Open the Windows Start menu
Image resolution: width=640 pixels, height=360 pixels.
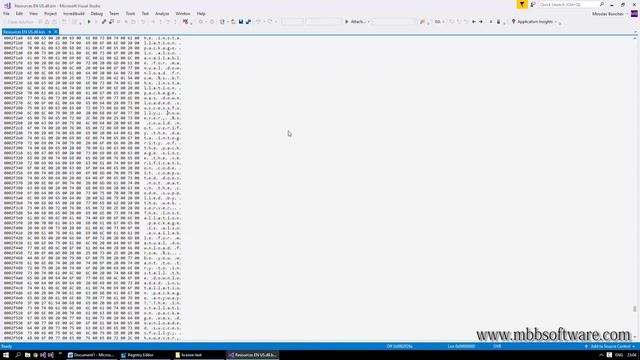click(x=6, y=355)
